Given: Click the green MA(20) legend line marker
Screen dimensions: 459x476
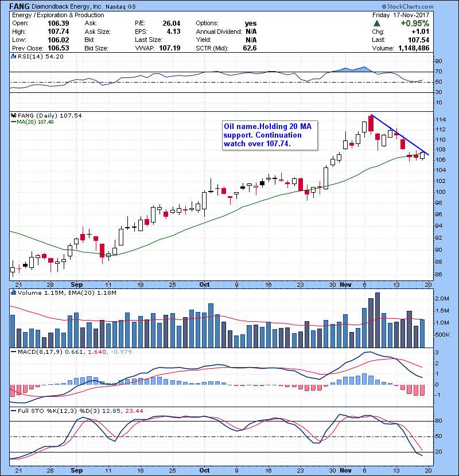Looking at the screenshot, I should (x=13, y=122).
